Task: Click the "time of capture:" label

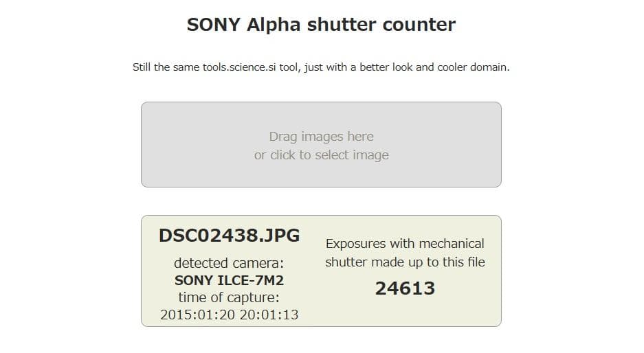Action: [x=229, y=297]
